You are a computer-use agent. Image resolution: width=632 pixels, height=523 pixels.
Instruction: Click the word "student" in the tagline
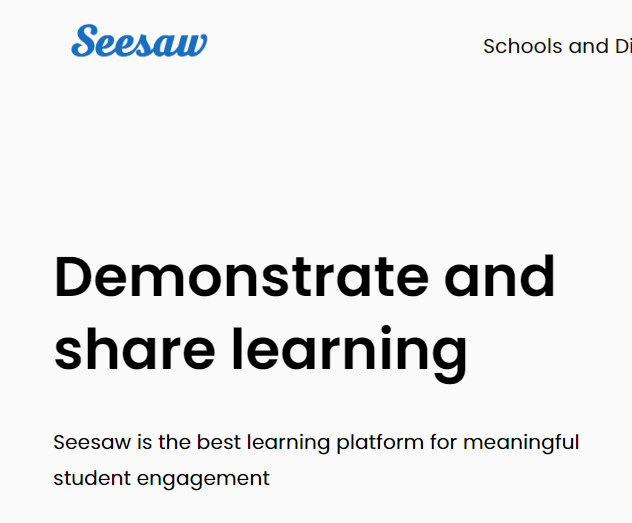coord(88,478)
